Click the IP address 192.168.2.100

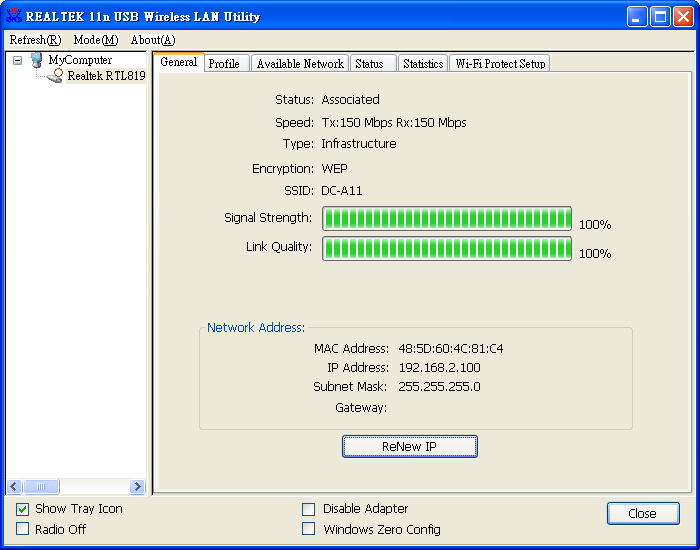pyautogui.click(x=439, y=368)
